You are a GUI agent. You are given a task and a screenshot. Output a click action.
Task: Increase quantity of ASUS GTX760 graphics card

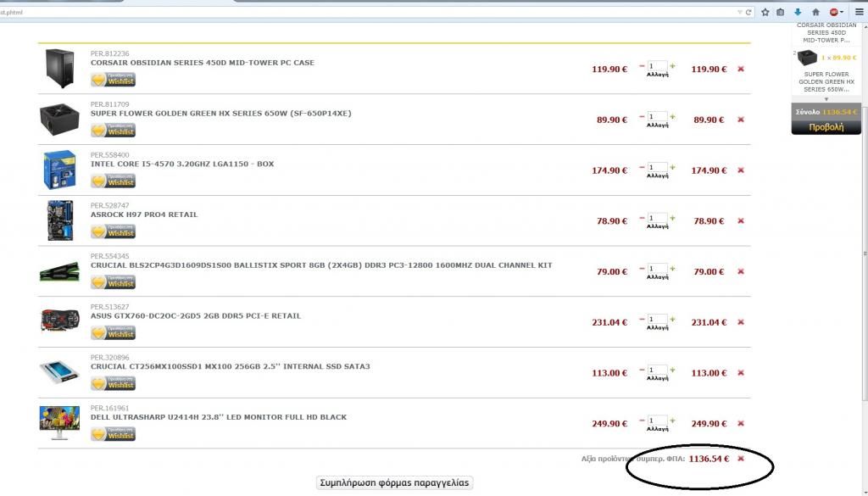click(673, 319)
